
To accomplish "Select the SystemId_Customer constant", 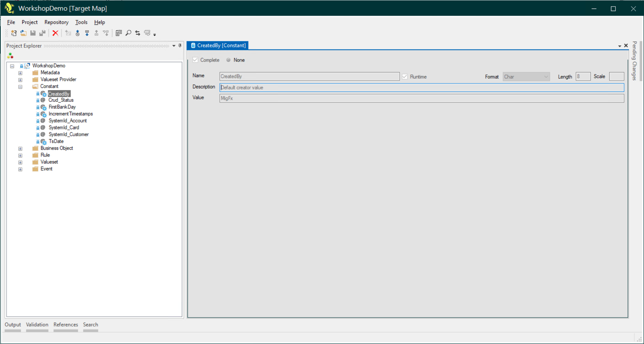I will click(69, 134).
